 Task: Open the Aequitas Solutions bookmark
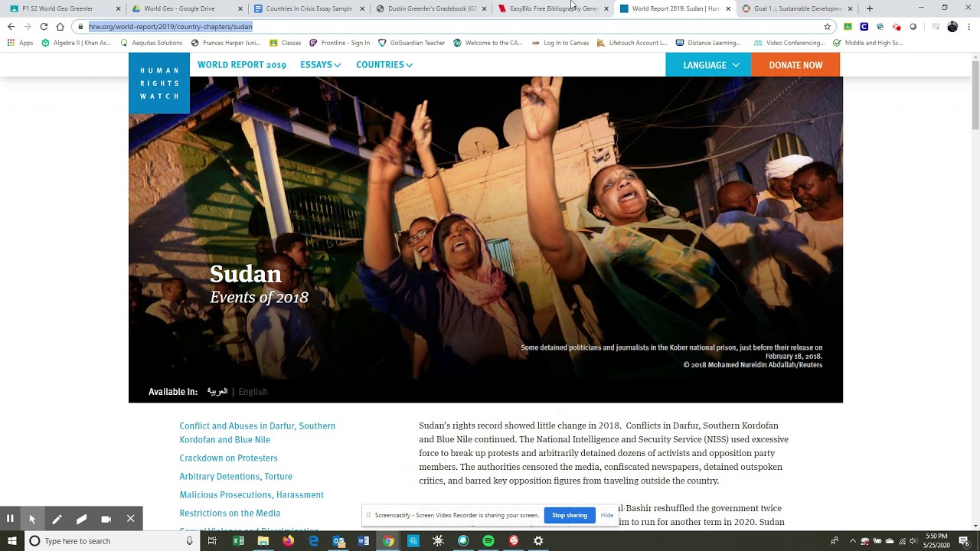click(151, 43)
